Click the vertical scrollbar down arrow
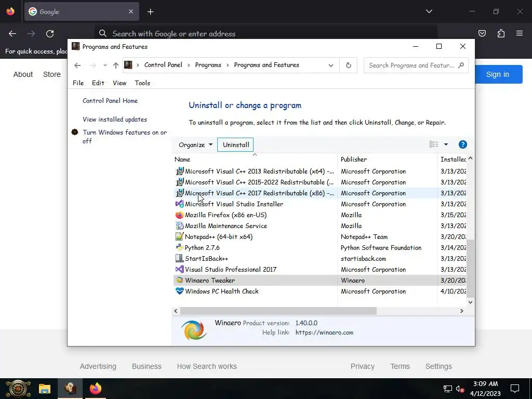 click(470, 302)
